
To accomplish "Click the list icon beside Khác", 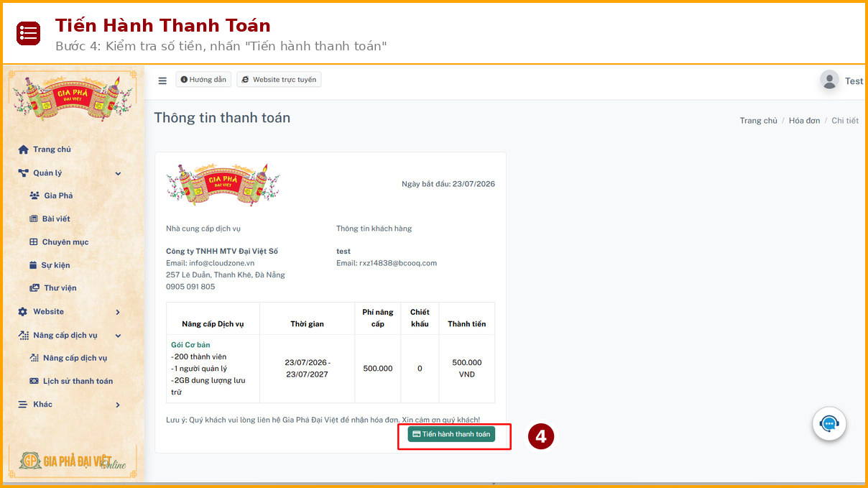I will click(x=23, y=405).
